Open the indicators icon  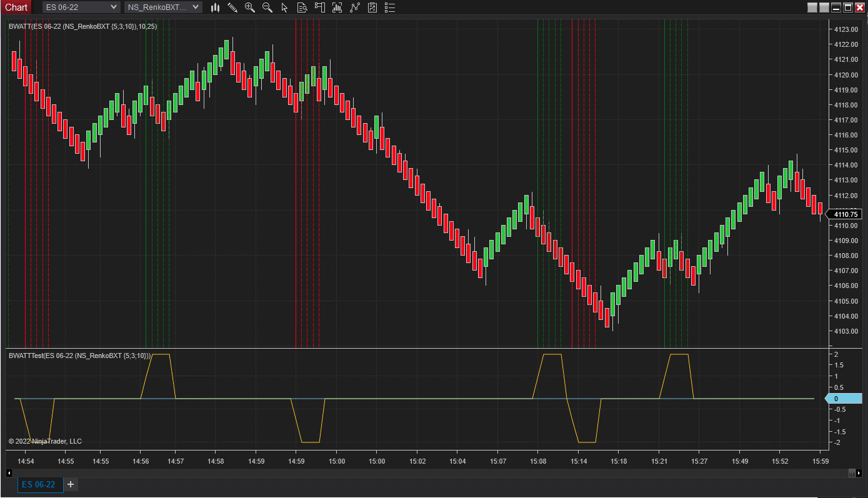coord(355,7)
